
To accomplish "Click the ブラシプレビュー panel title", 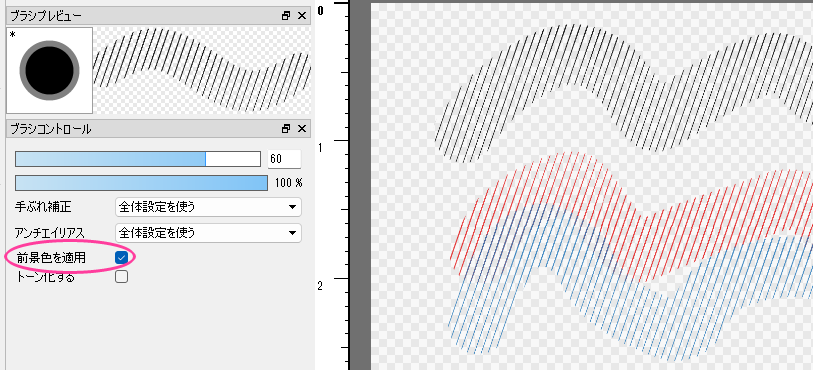I will click(x=46, y=16).
